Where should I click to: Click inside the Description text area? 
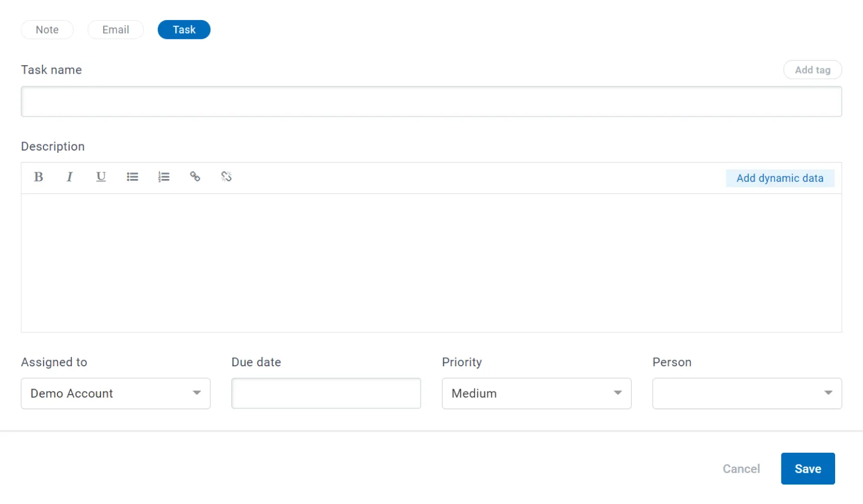[431, 263]
